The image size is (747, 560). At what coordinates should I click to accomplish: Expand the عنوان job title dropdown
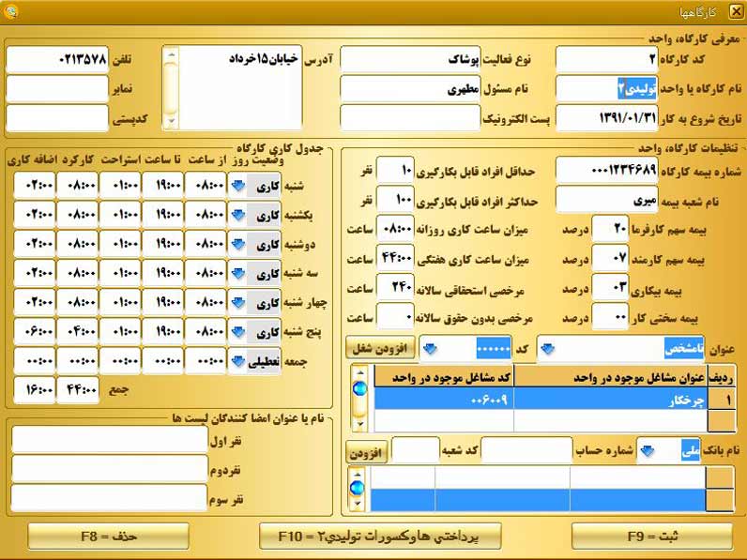pos(547,349)
